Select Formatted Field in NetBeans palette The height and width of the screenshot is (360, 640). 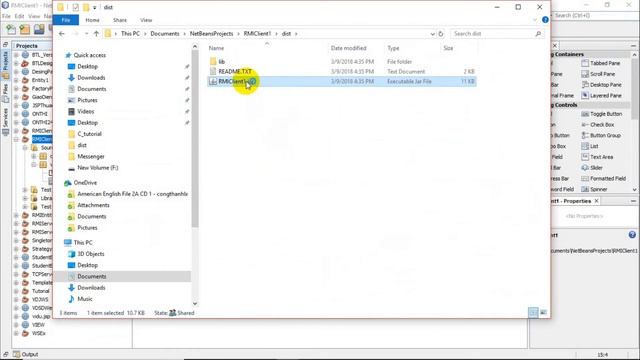603,179
